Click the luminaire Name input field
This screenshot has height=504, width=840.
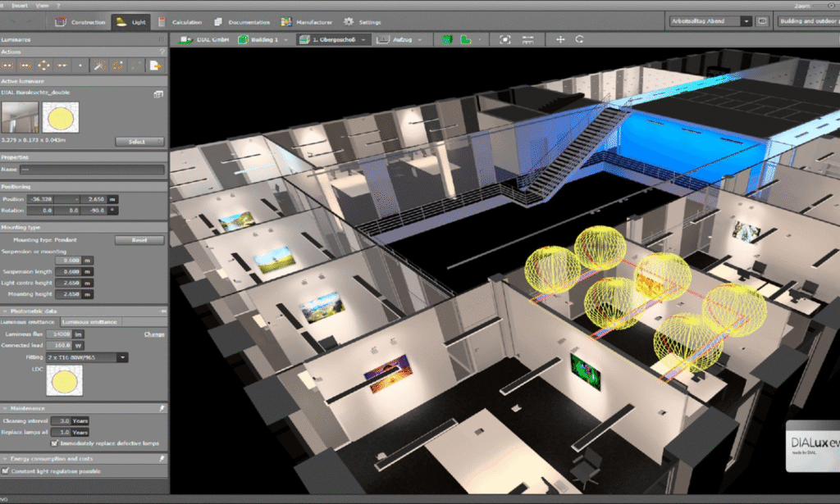coord(93,170)
